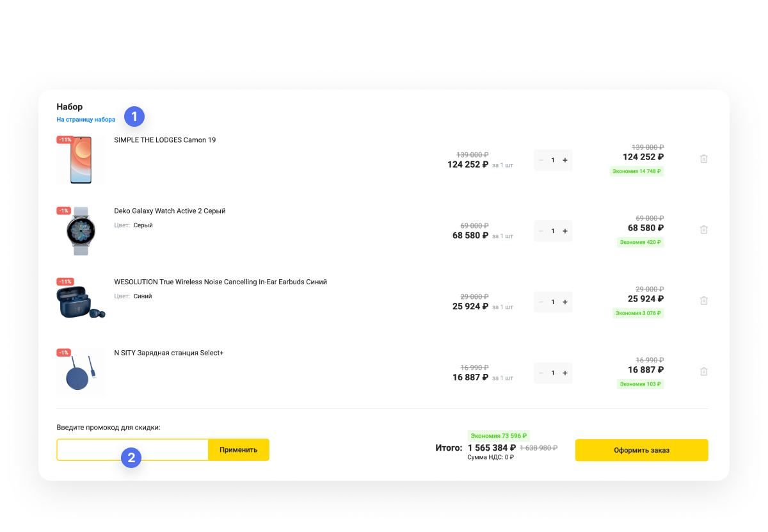Viewport: 768px width, 532px height.
Task: Decrease Deko Galaxy Watch quantity
Action: tap(541, 231)
